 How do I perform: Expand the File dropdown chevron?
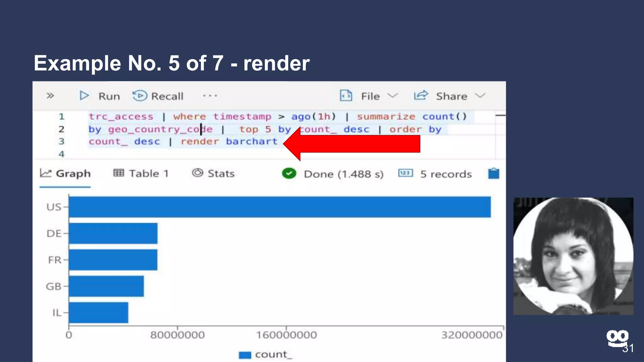(392, 95)
